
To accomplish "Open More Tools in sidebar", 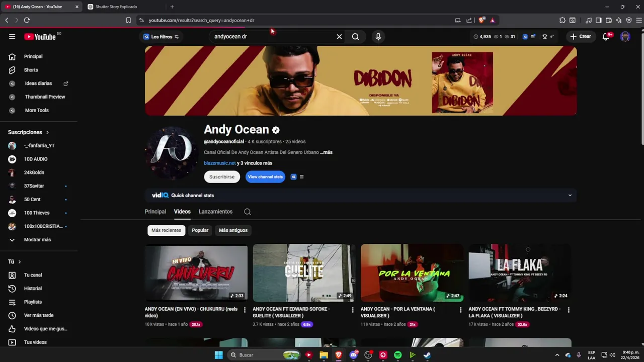I will coord(37,110).
